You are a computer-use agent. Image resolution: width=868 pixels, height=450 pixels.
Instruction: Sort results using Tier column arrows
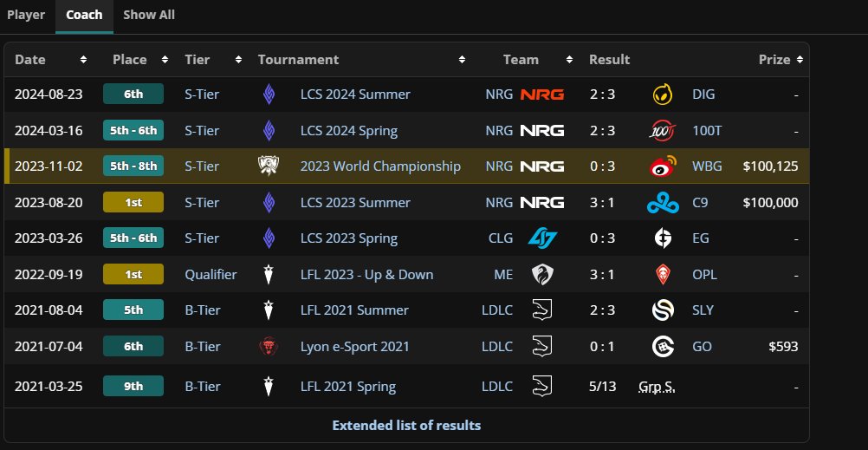238,60
